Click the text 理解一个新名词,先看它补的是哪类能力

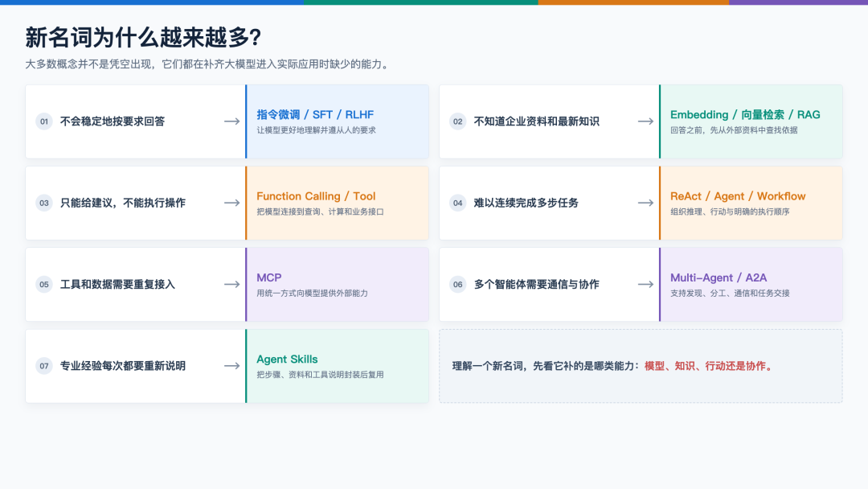pos(547,366)
